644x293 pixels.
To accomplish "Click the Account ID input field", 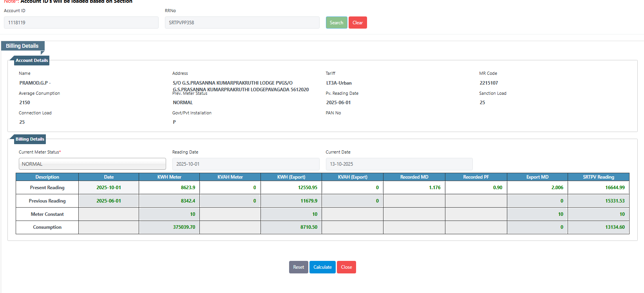I will coord(81,23).
